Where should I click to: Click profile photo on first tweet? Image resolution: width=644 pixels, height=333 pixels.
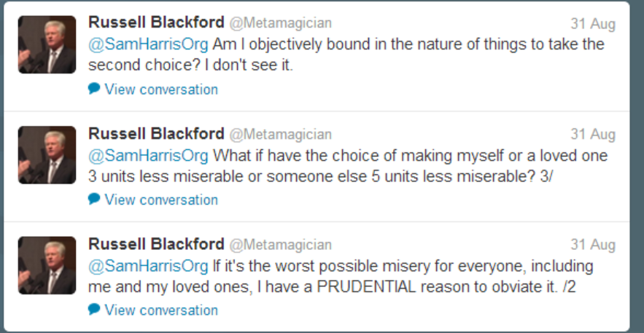coord(47,44)
